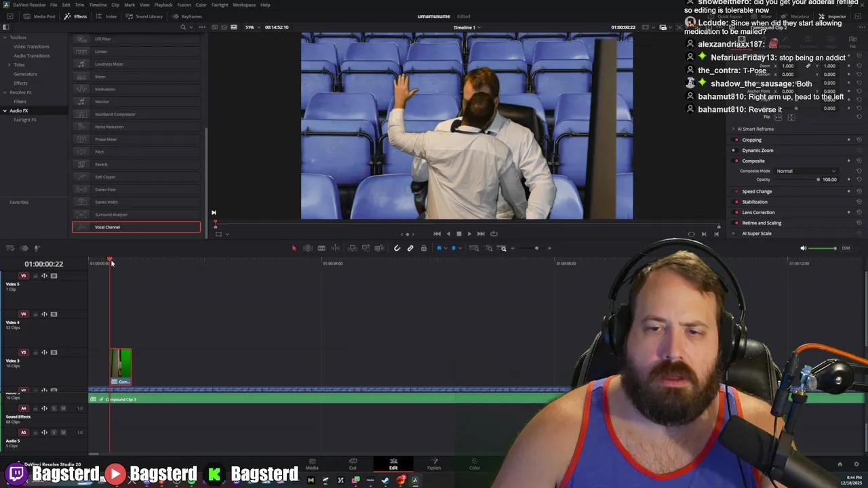
Task: Open the Media Pool panel
Action: click(40, 16)
